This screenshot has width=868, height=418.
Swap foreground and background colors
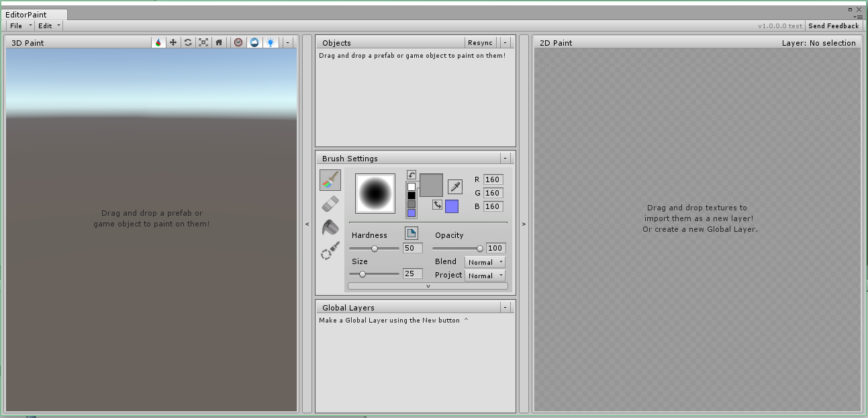tap(438, 205)
